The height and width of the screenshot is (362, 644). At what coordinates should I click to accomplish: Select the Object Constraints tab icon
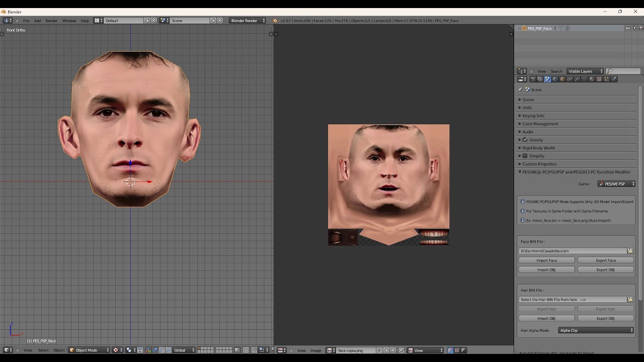tap(570, 79)
